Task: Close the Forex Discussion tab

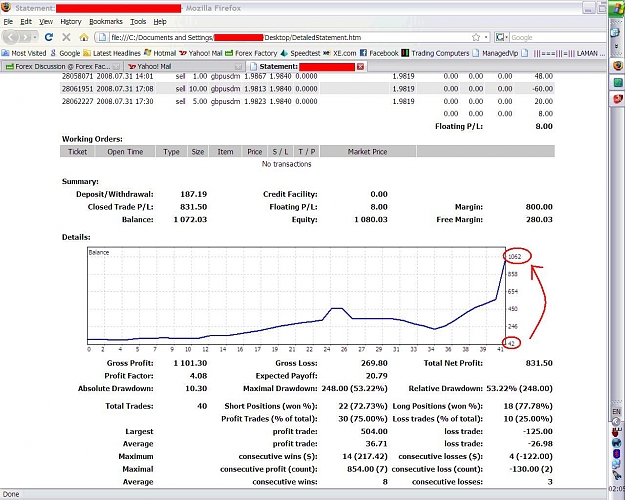Action: [116, 67]
